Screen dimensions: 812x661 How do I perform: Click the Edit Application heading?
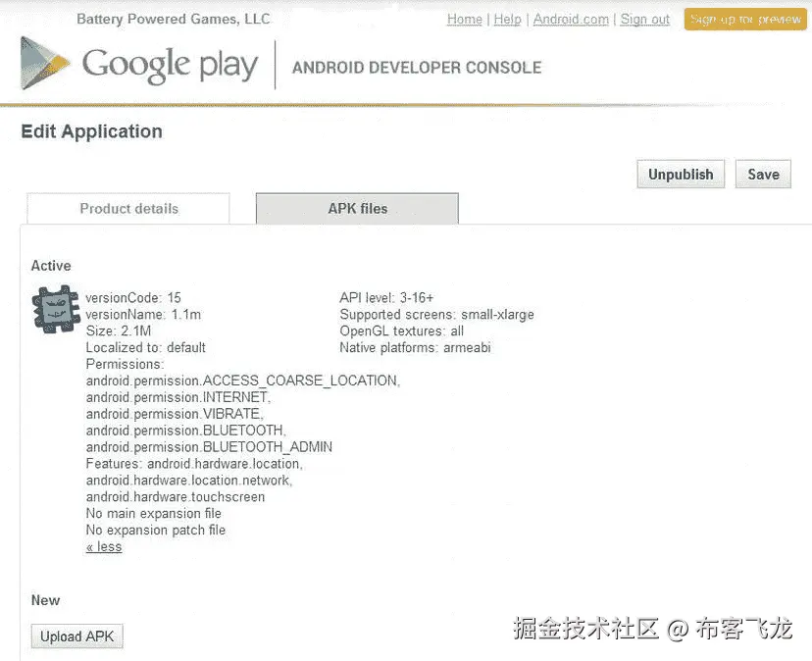coord(91,131)
